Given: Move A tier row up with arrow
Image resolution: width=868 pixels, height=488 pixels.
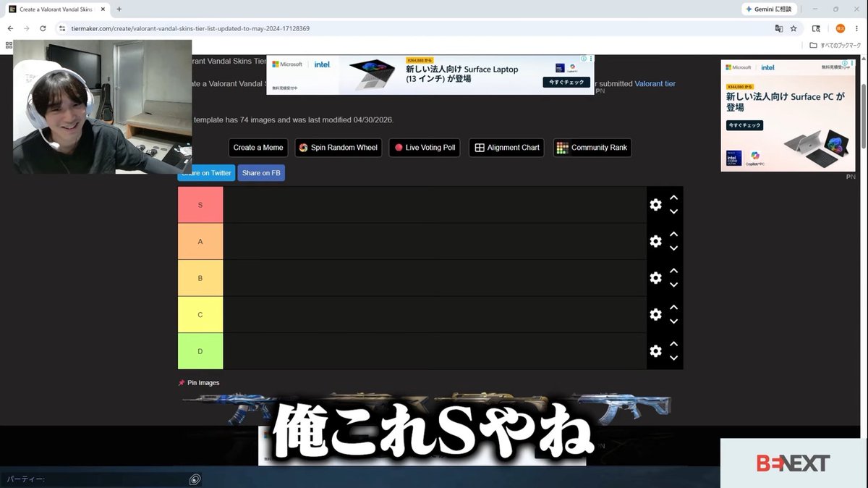Looking at the screenshot, I should [x=673, y=234].
